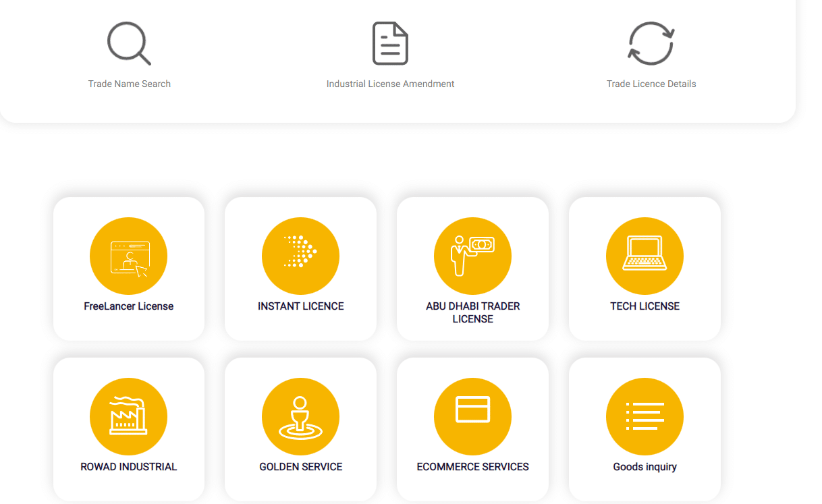Select the FreeLancer License browser icon

coord(128,256)
